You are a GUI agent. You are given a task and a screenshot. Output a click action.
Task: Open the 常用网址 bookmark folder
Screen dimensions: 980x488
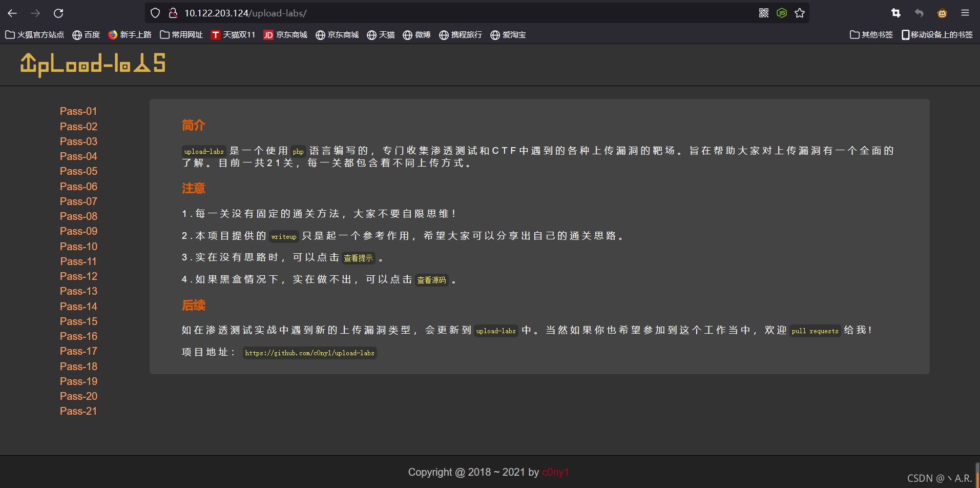pyautogui.click(x=181, y=35)
